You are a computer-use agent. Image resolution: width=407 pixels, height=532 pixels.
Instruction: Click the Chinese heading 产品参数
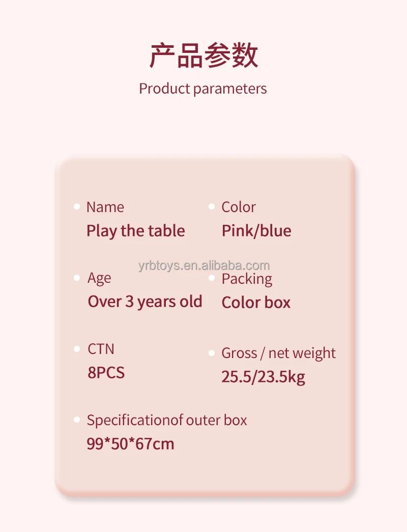(203, 56)
